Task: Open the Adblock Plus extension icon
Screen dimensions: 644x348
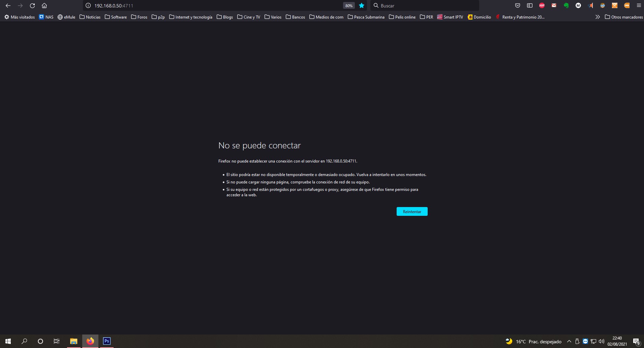Action: coord(542,5)
